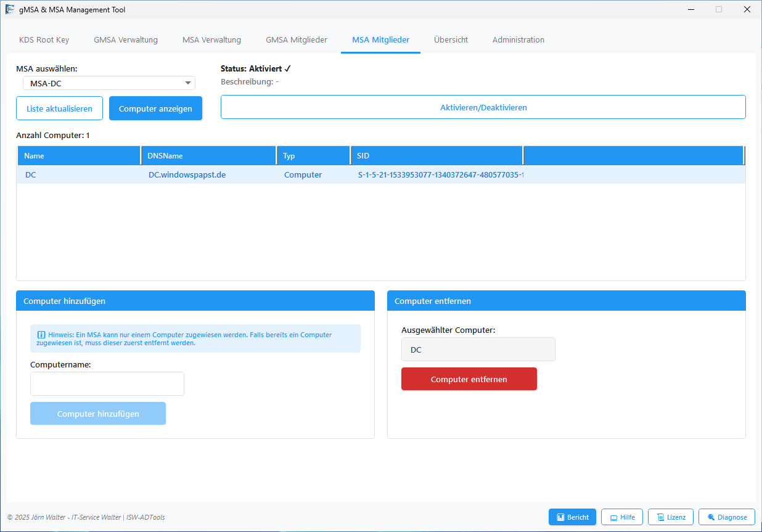
Task: Open the GMSA Mitglieder tab
Action: tap(297, 40)
